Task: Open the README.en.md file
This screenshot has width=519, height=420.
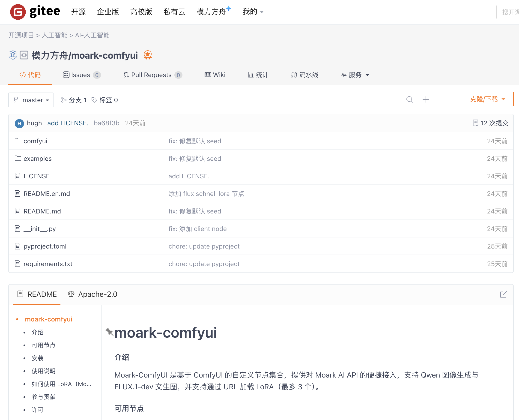Action: click(47, 194)
